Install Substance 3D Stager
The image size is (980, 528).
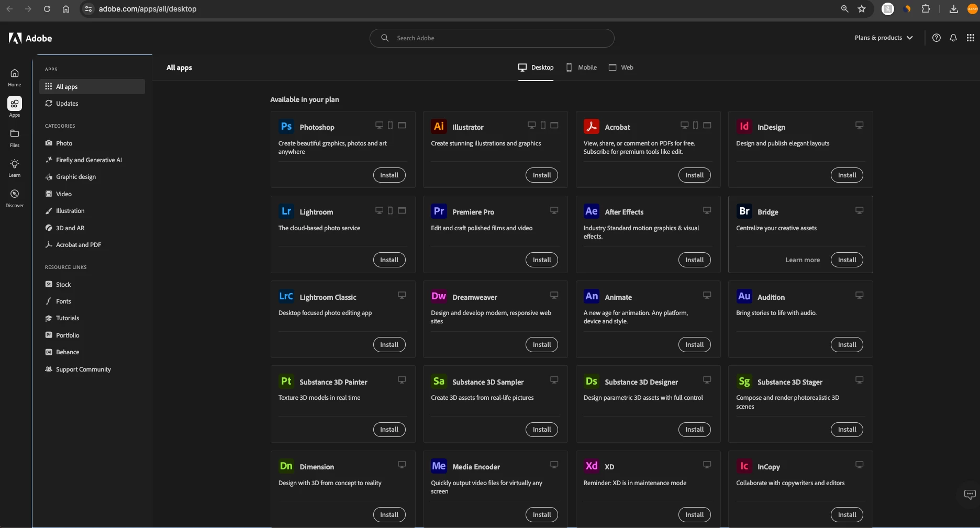pos(847,430)
